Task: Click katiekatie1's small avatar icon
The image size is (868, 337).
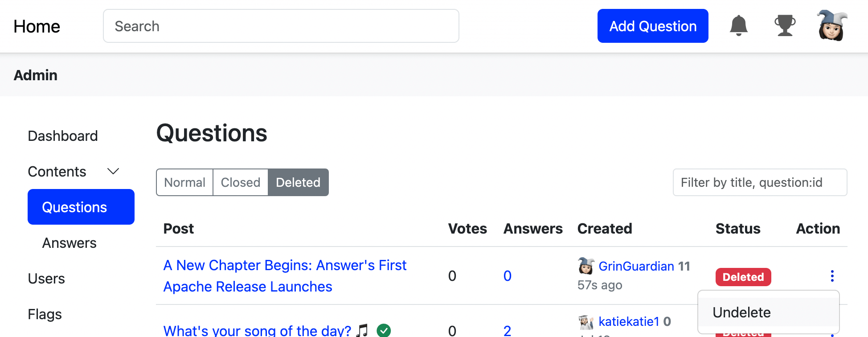Action: coord(585,321)
